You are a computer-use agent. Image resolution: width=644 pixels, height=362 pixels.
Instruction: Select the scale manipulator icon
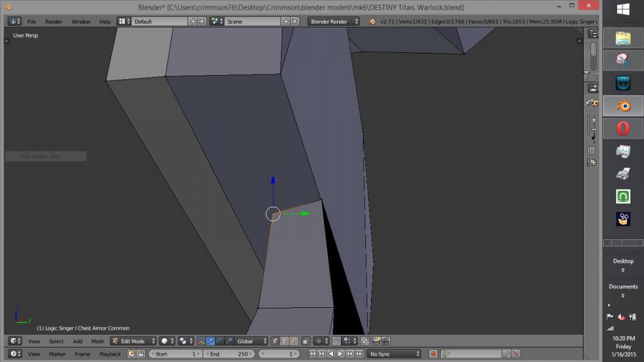click(229, 341)
